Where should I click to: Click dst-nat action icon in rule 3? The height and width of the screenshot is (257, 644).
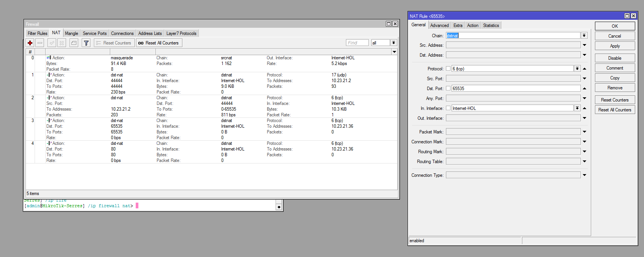pyautogui.click(x=49, y=121)
